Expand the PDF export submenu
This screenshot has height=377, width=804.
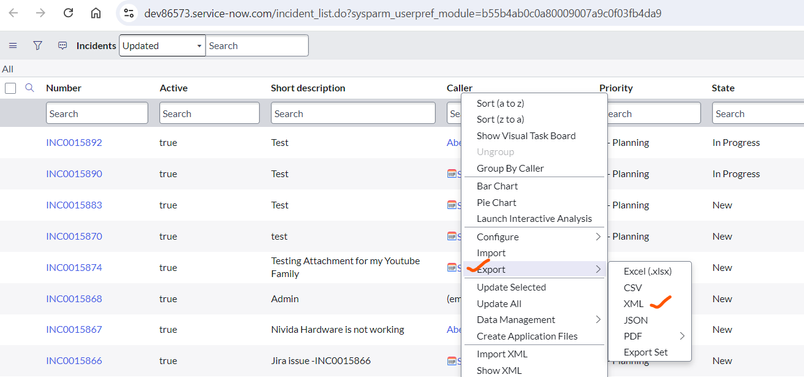coord(650,336)
